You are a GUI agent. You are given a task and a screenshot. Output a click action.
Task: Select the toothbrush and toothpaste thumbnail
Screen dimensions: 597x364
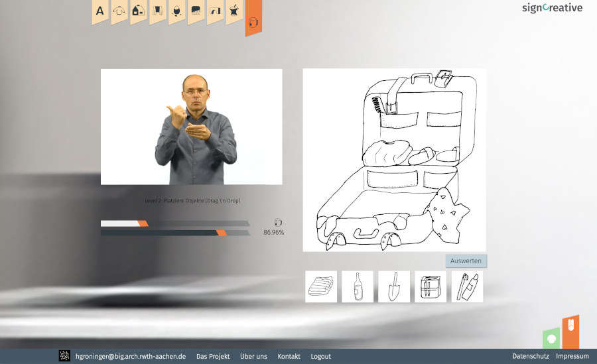click(467, 286)
